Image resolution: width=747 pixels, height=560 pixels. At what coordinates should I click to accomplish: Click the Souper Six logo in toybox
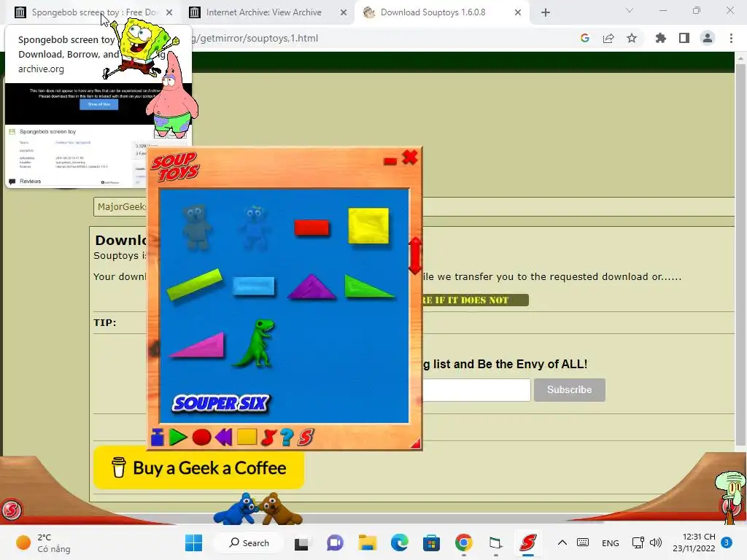[221, 403]
